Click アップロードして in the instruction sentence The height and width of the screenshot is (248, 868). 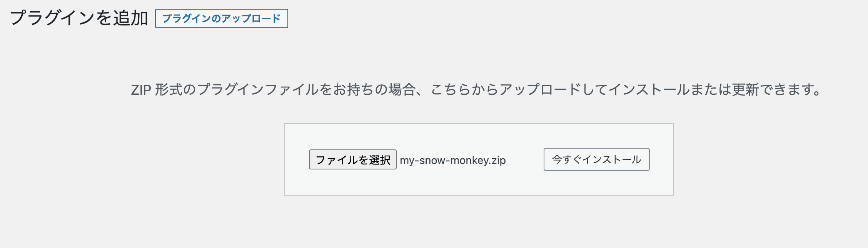point(553,90)
